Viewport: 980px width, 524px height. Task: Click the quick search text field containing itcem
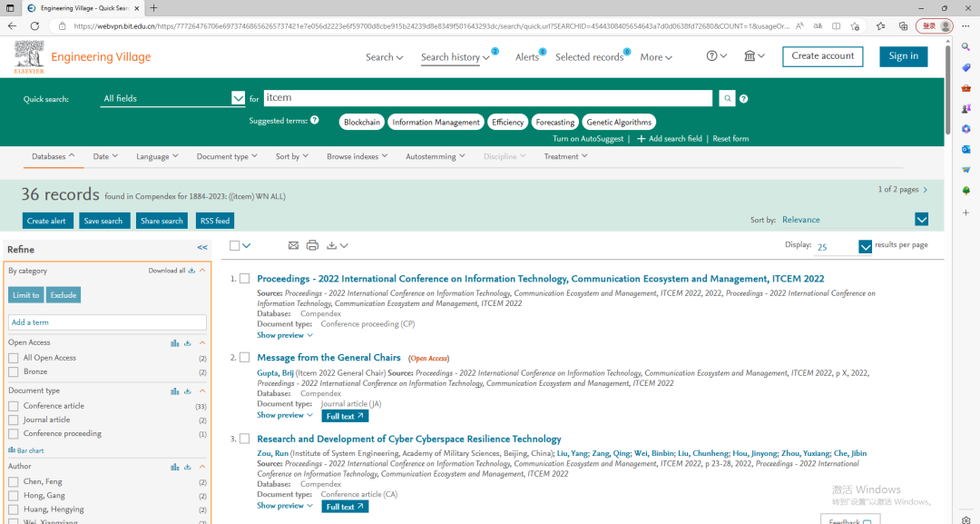[487, 98]
